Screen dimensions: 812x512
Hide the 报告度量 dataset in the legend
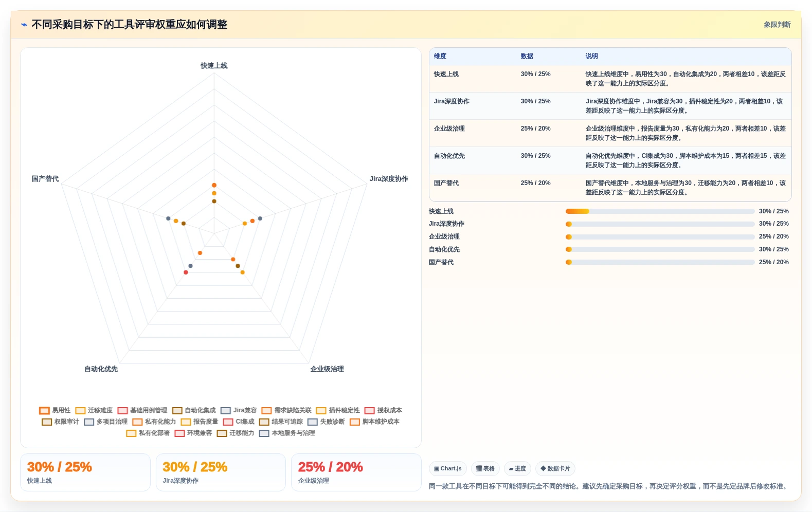(x=199, y=422)
